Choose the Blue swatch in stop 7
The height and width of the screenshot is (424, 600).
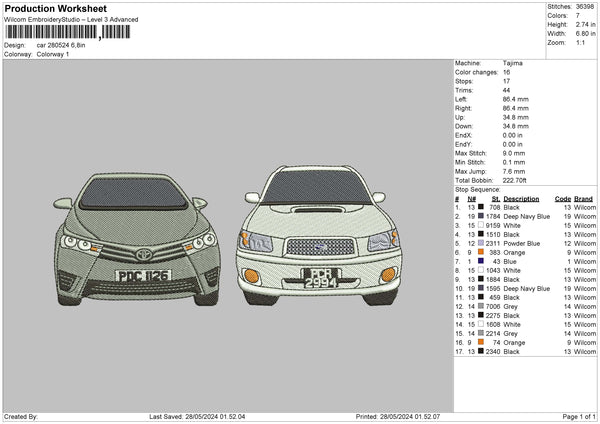tap(481, 261)
